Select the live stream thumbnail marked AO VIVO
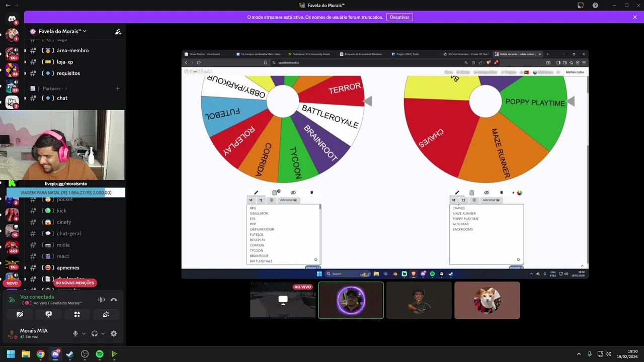Screen dimensions: 644x362 pos(283,300)
